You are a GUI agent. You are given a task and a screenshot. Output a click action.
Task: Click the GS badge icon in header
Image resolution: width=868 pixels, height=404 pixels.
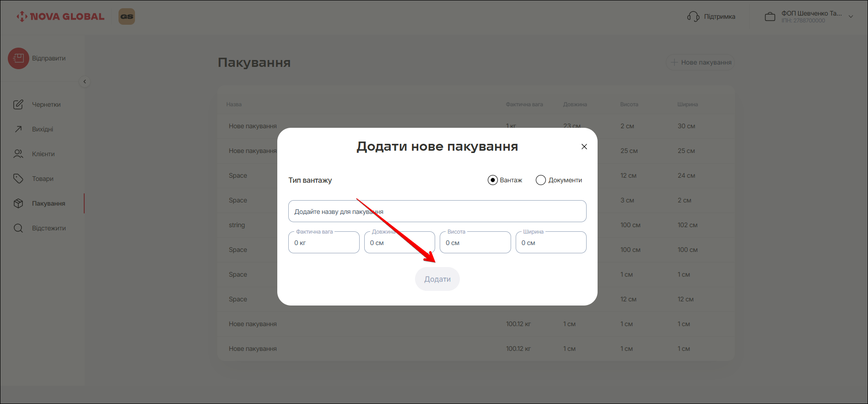pos(127,16)
